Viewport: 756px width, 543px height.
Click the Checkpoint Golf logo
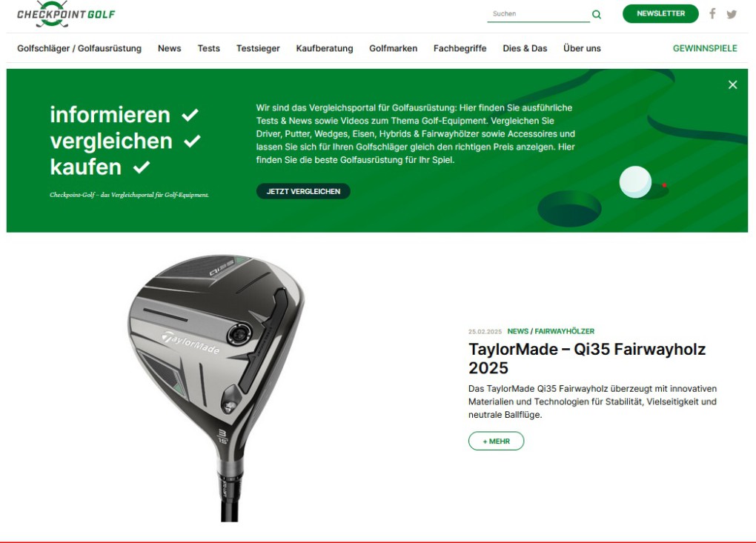point(66,14)
